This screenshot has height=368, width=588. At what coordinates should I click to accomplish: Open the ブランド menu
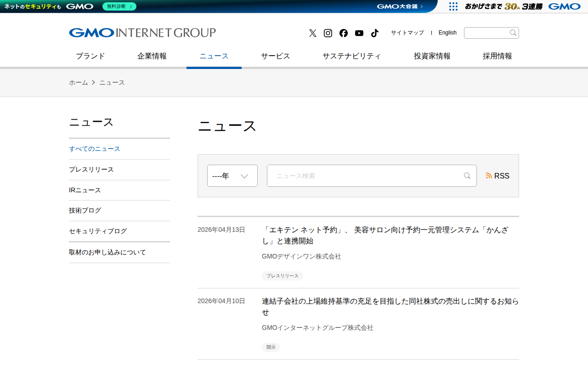point(90,56)
